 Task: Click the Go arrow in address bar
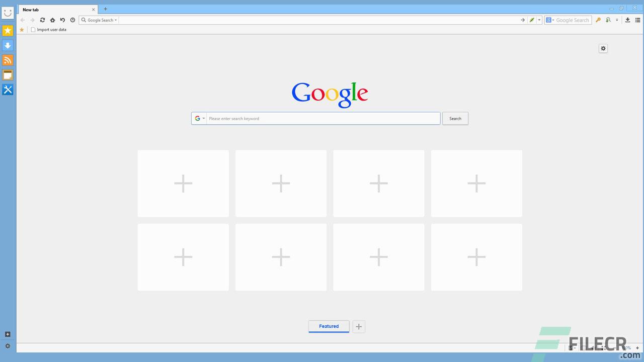[523, 20]
